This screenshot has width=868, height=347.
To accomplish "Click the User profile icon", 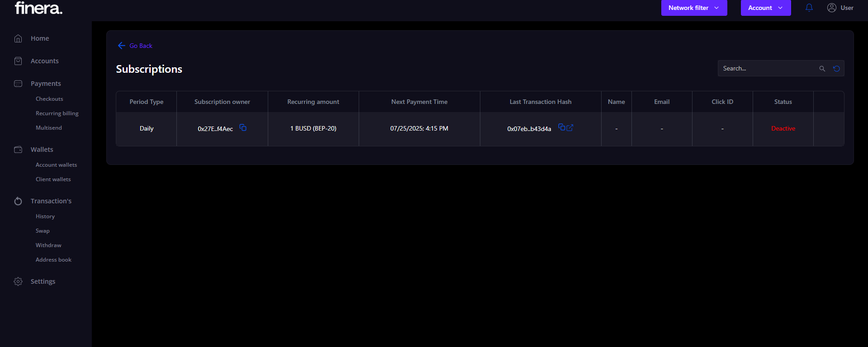I will (831, 8).
